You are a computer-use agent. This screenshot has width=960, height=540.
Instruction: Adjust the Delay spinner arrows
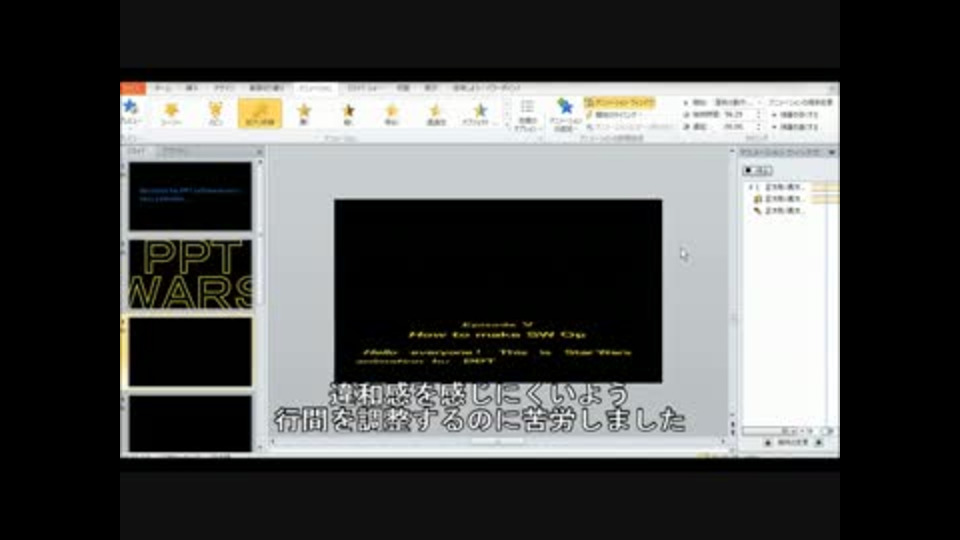(x=759, y=127)
